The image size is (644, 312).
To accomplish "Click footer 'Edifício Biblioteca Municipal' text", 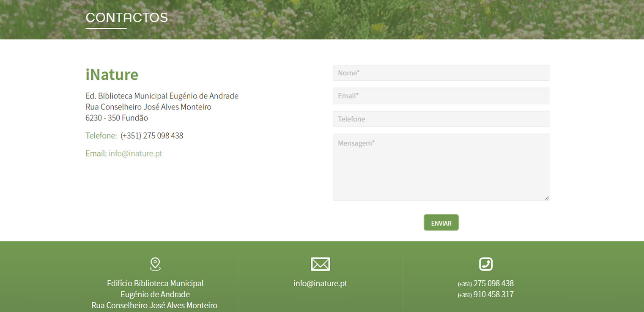I will tap(155, 283).
